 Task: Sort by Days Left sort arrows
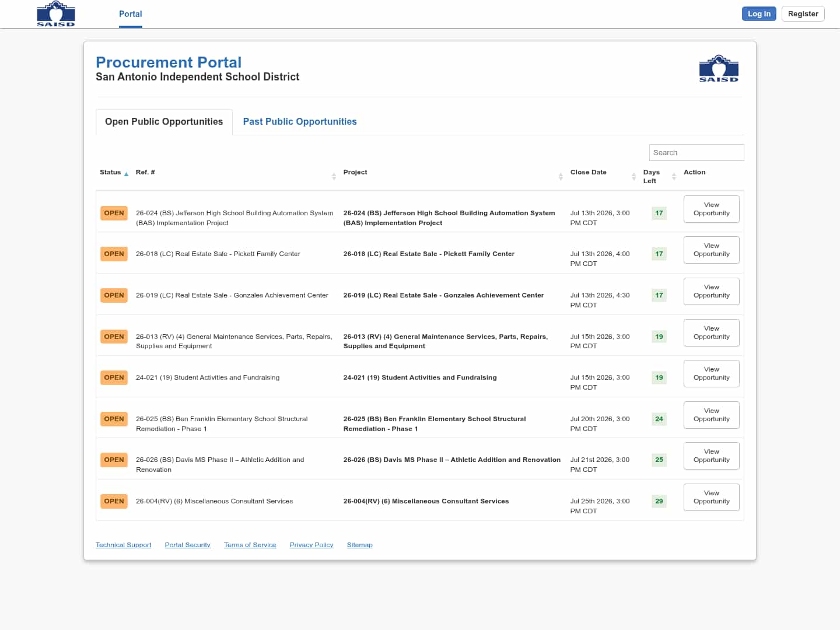click(674, 176)
